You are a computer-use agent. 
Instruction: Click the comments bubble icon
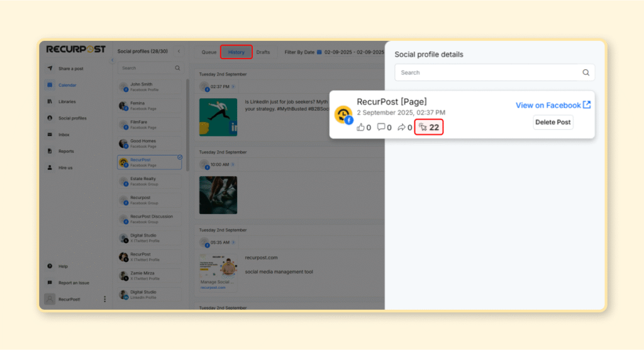[x=381, y=127]
